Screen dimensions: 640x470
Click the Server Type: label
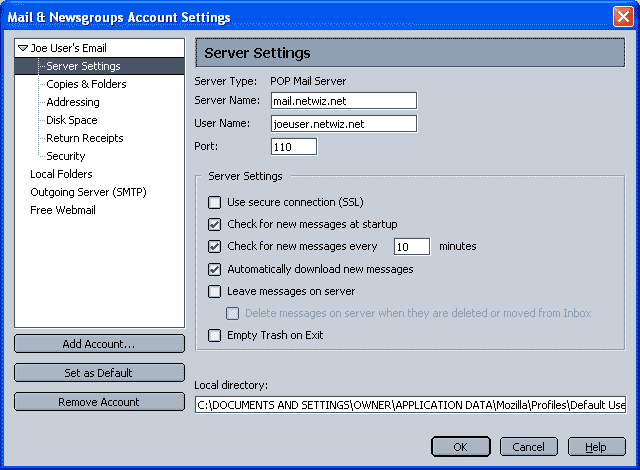[226, 81]
